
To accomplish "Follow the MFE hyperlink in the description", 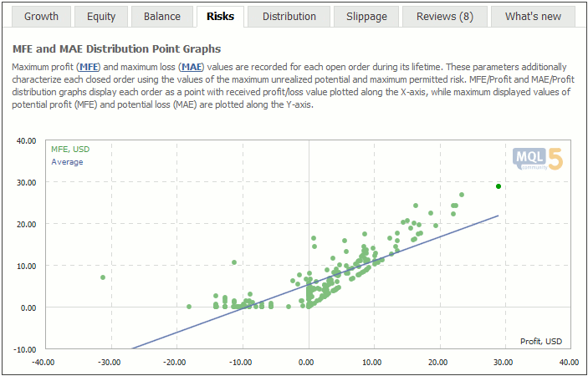I will pyautogui.click(x=89, y=68).
